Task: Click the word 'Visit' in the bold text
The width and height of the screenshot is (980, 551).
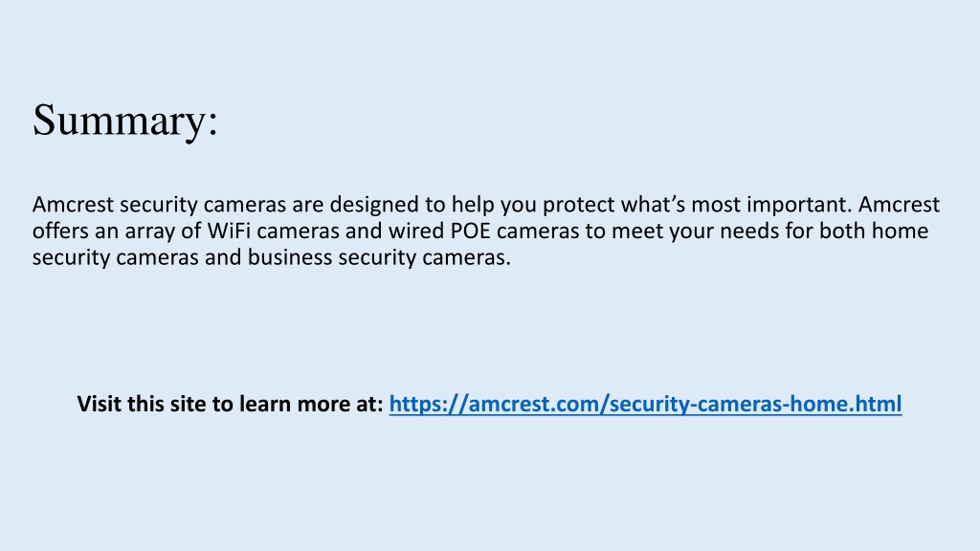Action: pos(100,404)
